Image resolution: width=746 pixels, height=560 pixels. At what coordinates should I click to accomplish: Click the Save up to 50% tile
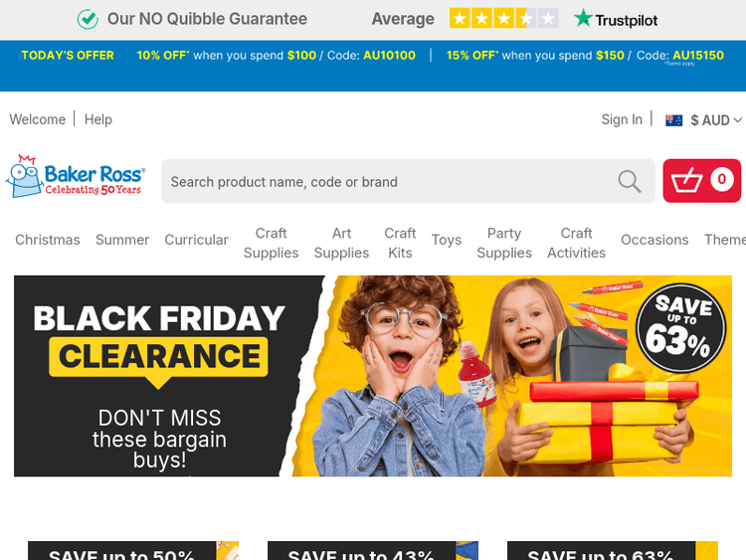(133, 550)
